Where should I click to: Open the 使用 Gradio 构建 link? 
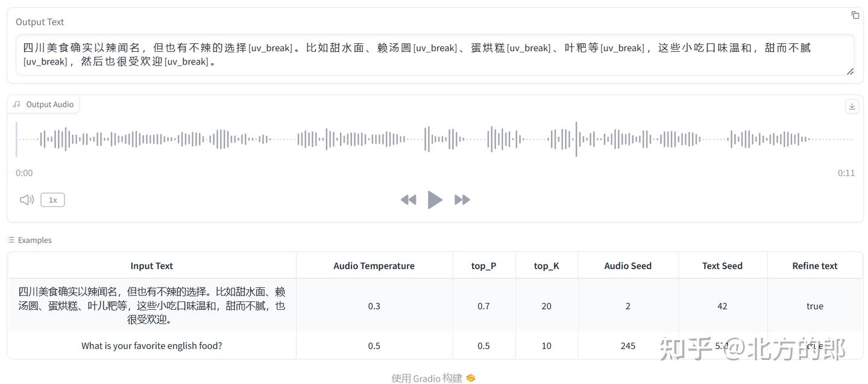pos(426,378)
